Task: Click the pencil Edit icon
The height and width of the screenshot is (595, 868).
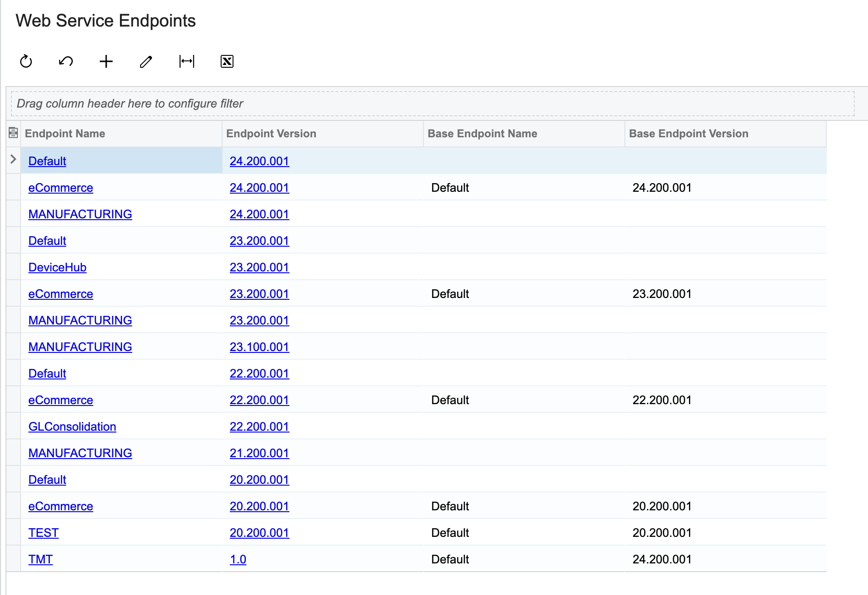Action: pos(146,61)
